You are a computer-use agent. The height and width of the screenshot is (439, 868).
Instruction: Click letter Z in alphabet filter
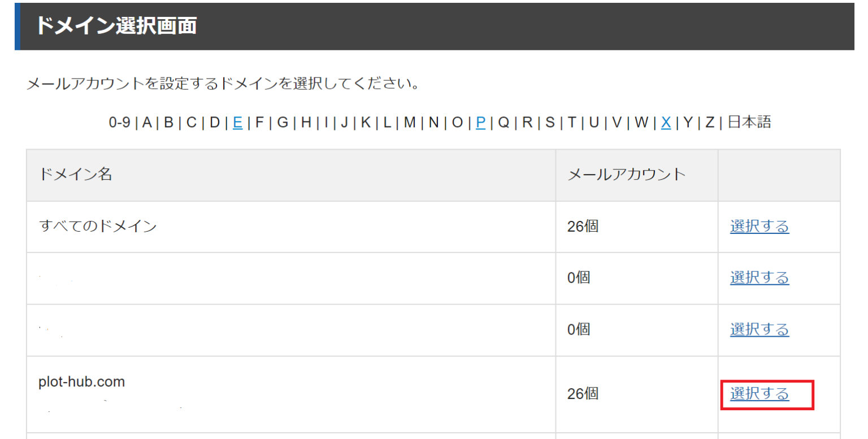pyautogui.click(x=710, y=122)
